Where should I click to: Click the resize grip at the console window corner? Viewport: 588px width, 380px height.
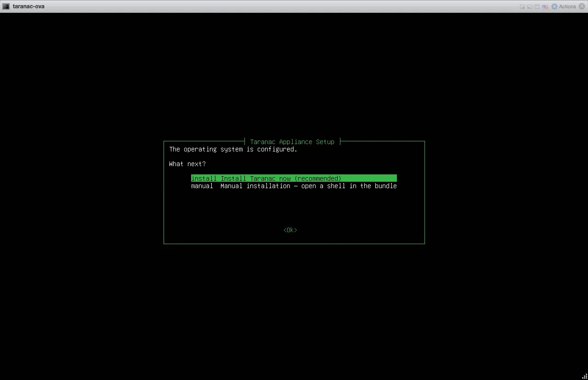coord(585,377)
